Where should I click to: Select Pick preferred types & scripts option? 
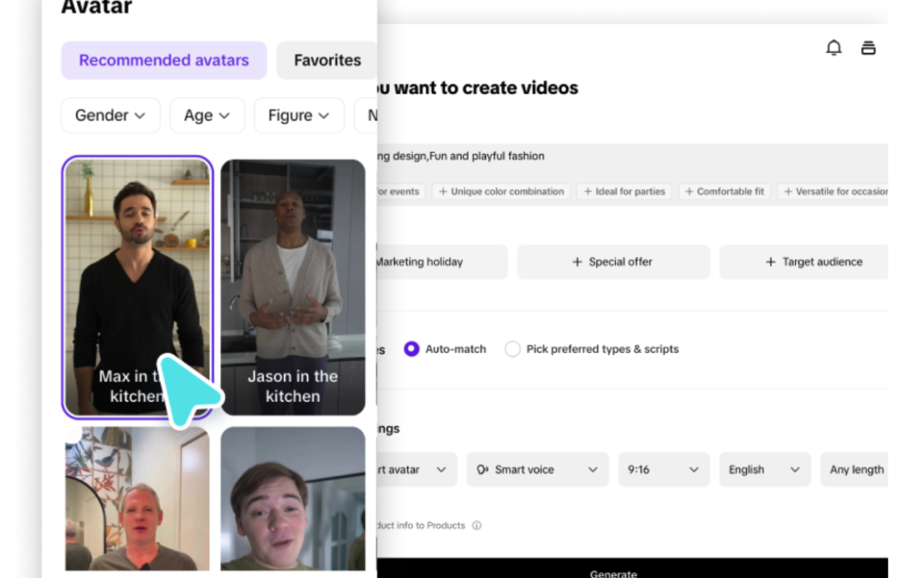[x=513, y=349]
